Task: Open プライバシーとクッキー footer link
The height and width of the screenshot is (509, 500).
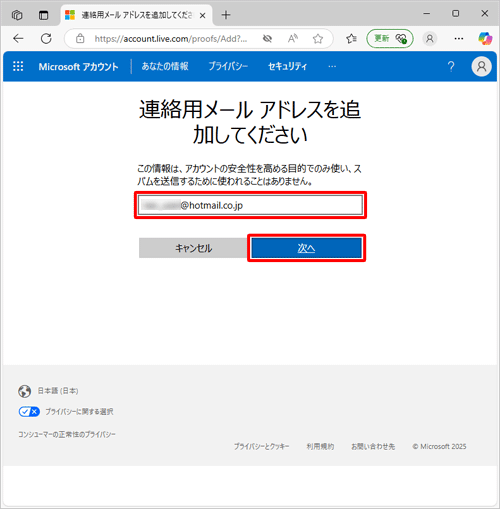Action: pyautogui.click(x=261, y=446)
